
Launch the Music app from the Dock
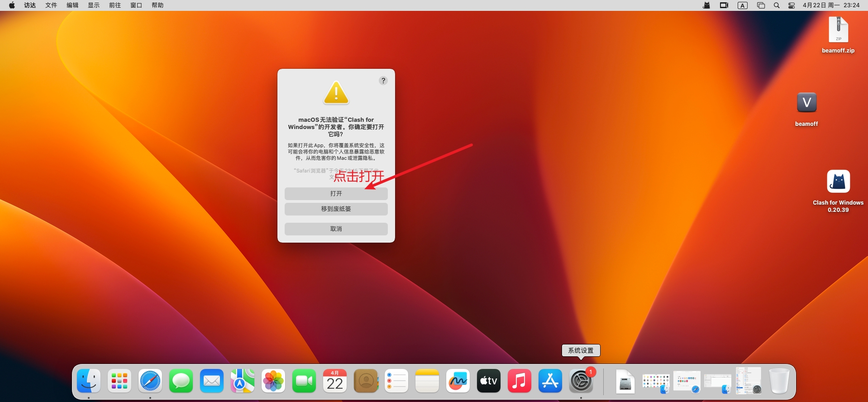tap(520, 381)
